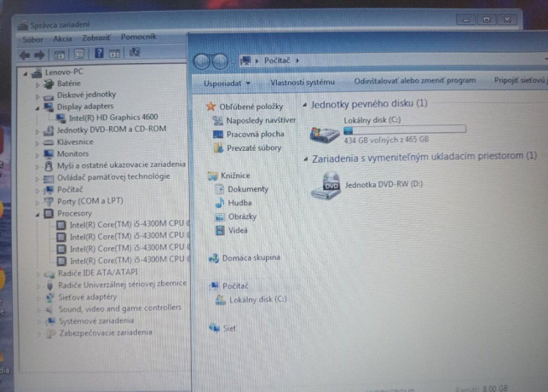Collapse the Jednotky pevného disku group
Viewport: 548px width, 392px height.
305,105
